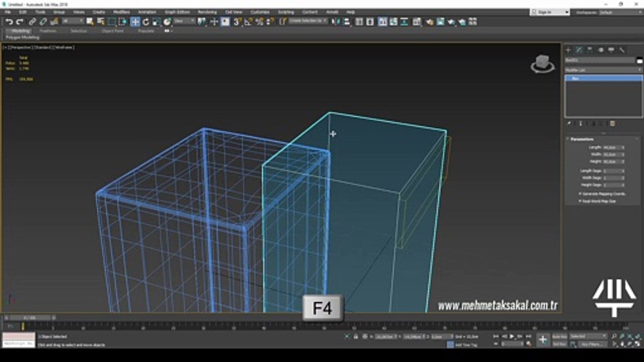Open Schematic View icon

404,22
